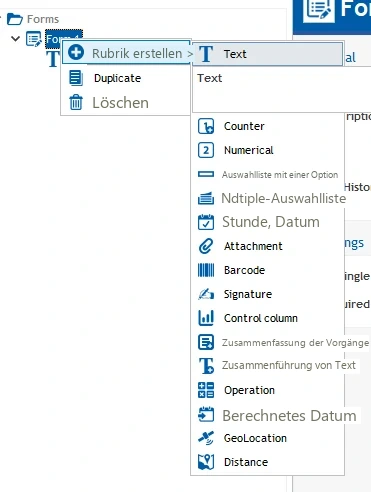This screenshot has height=492, width=371.
Task: Choose Barcode field type
Action: click(x=244, y=270)
